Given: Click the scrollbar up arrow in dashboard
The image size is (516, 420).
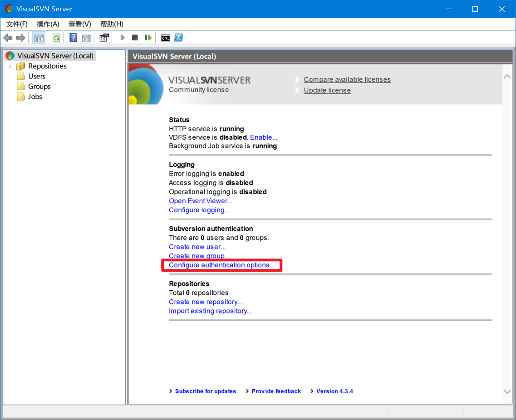Looking at the screenshot, I should pos(507,77).
